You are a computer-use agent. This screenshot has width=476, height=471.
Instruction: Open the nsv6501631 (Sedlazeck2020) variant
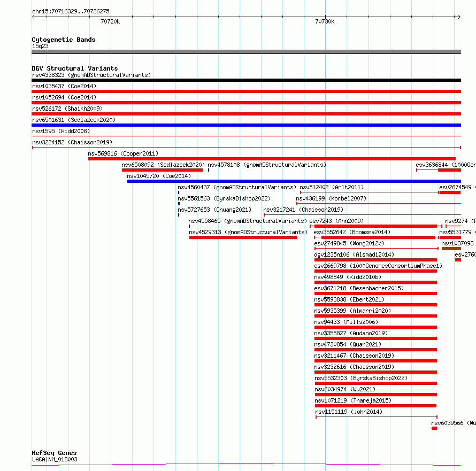coord(74,120)
